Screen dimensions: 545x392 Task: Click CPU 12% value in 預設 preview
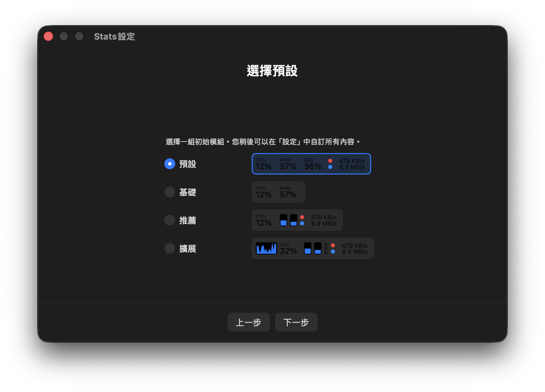tap(263, 164)
